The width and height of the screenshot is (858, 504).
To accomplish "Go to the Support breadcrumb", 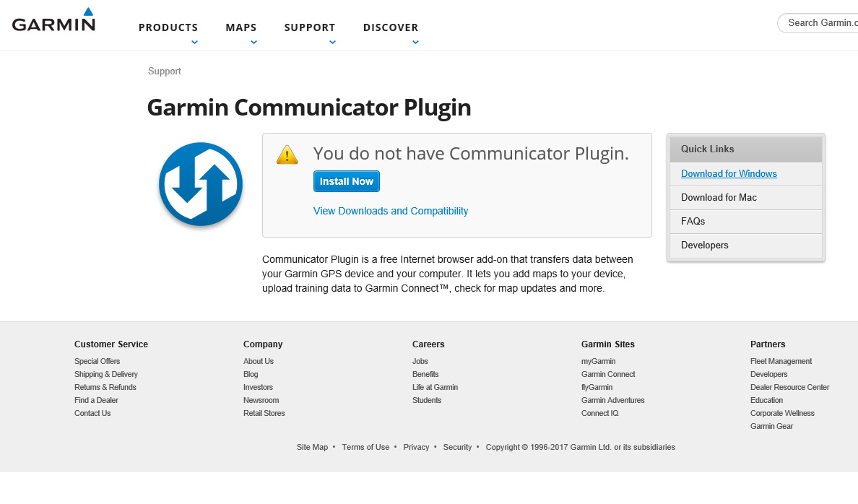I will (164, 71).
